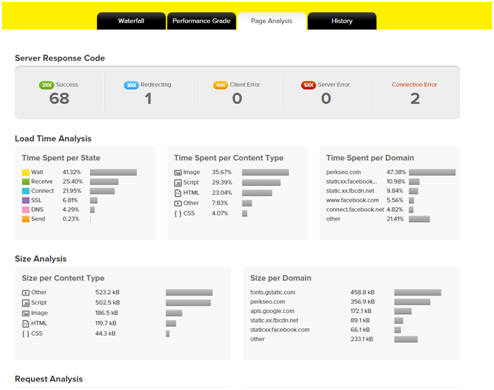Click the Request Analysis heading

(49, 379)
